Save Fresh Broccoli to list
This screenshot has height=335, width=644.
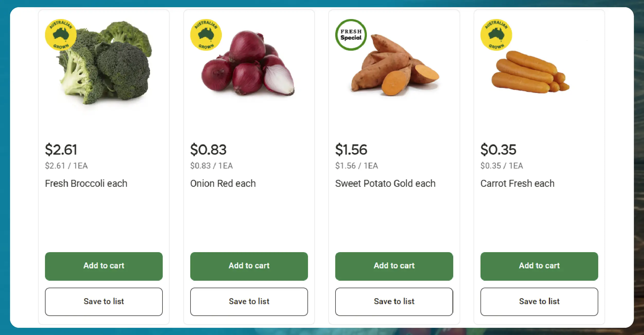point(104,302)
